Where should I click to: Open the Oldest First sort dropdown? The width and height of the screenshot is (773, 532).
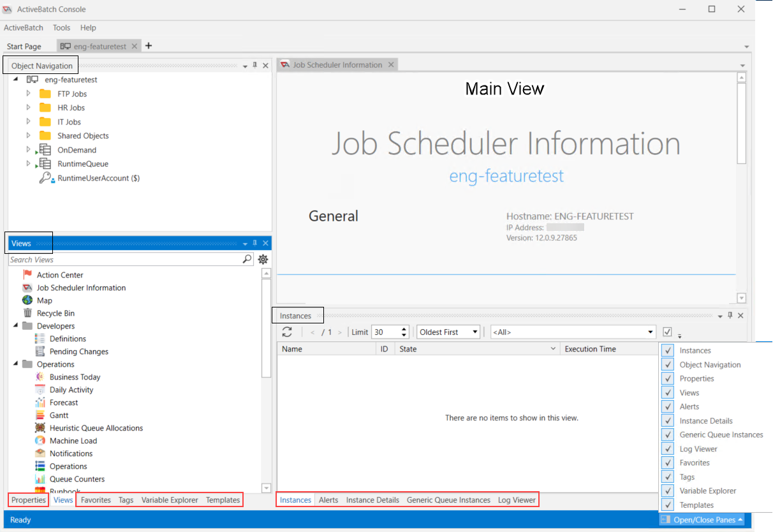448,332
